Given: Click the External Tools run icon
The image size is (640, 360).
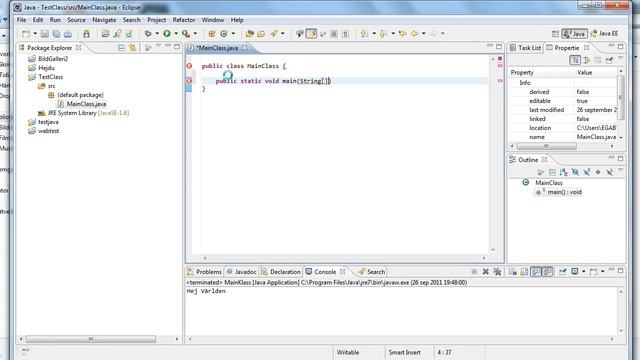Looking at the screenshot, I should click(186, 34).
